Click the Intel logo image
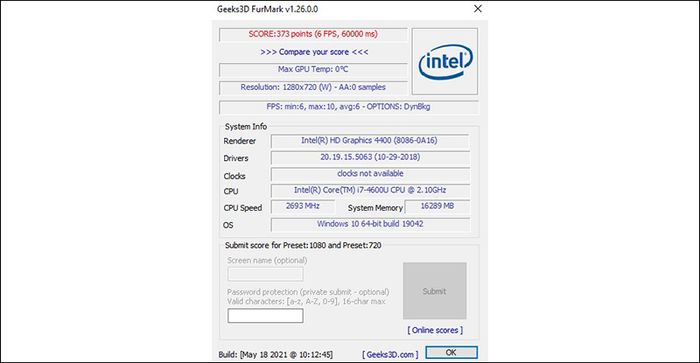Image resolution: width=700 pixels, height=363 pixels. [445, 62]
